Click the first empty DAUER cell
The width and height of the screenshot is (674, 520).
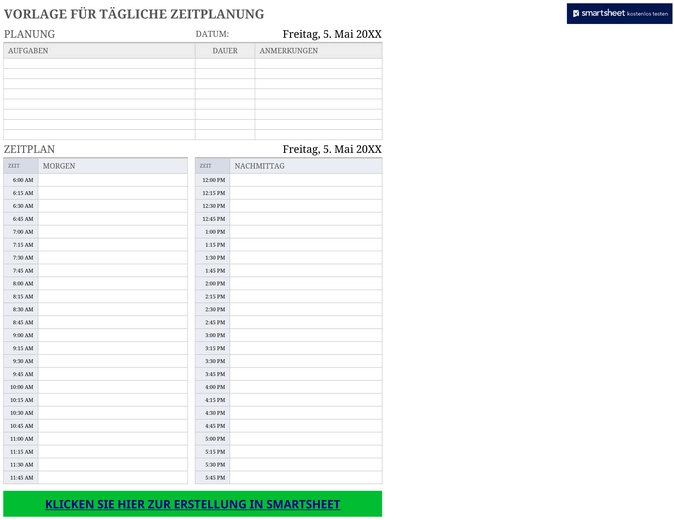point(225,64)
